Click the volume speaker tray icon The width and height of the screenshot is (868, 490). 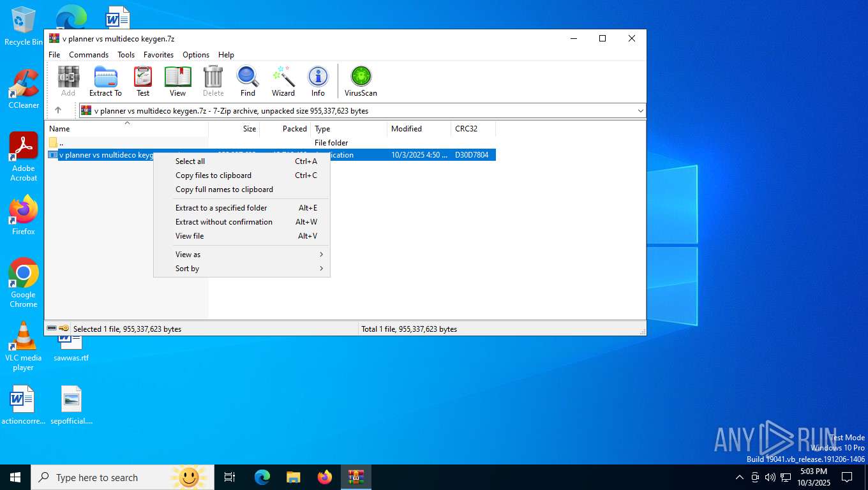tap(770, 477)
